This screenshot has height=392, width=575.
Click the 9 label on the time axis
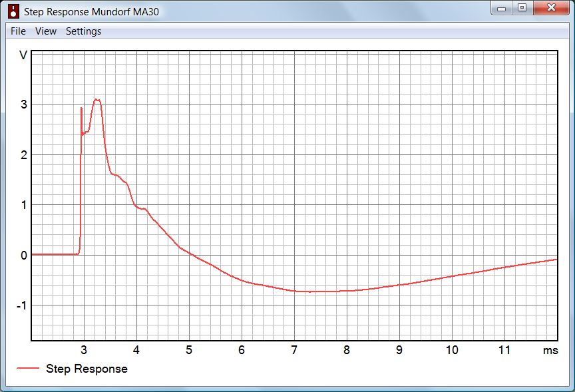tap(399, 350)
